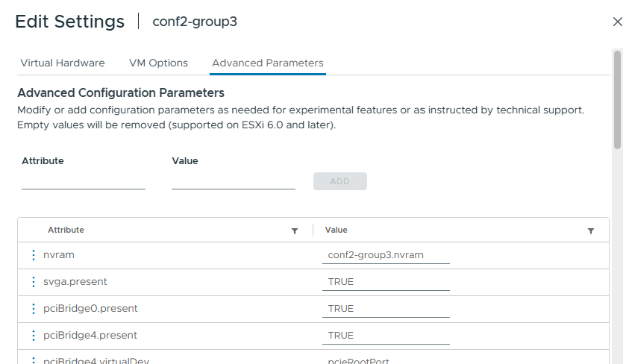Image resolution: width=629 pixels, height=364 pixels.
Task: Open row actions menu for pciBridge4.virtualDev
Action: pos(34,360)
